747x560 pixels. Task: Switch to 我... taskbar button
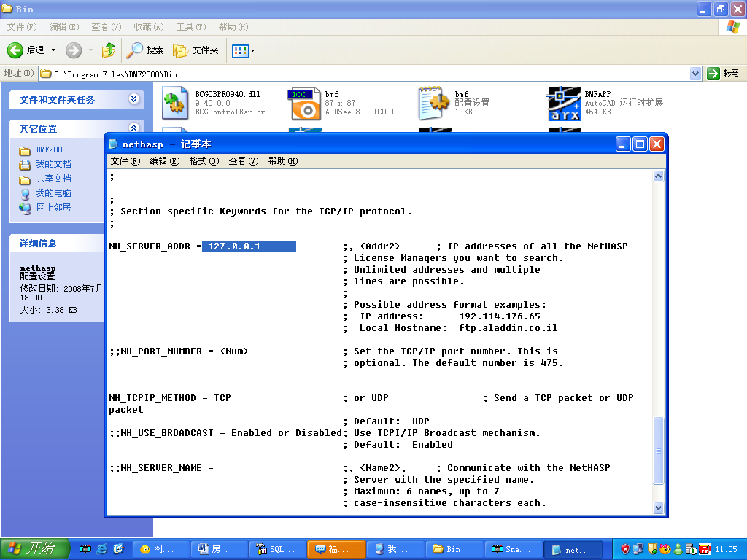[395, 549]
